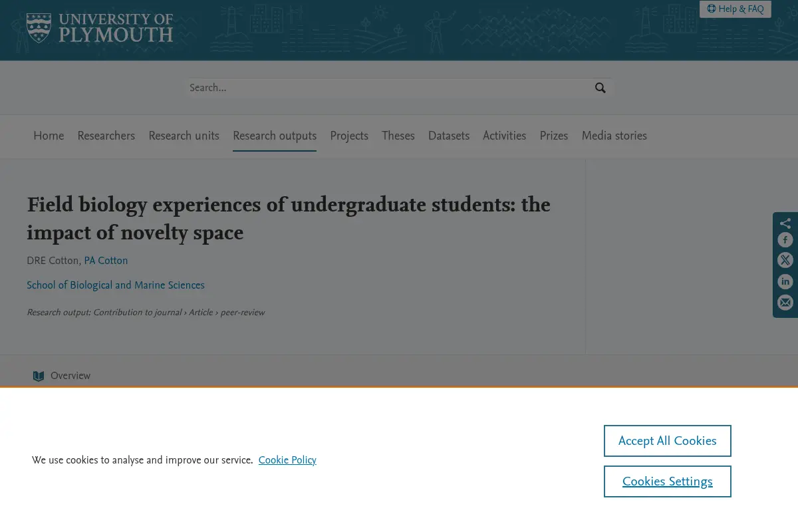798x532 pixels.
Task: Share on LinkedIn icon
Action: point(785,282)
